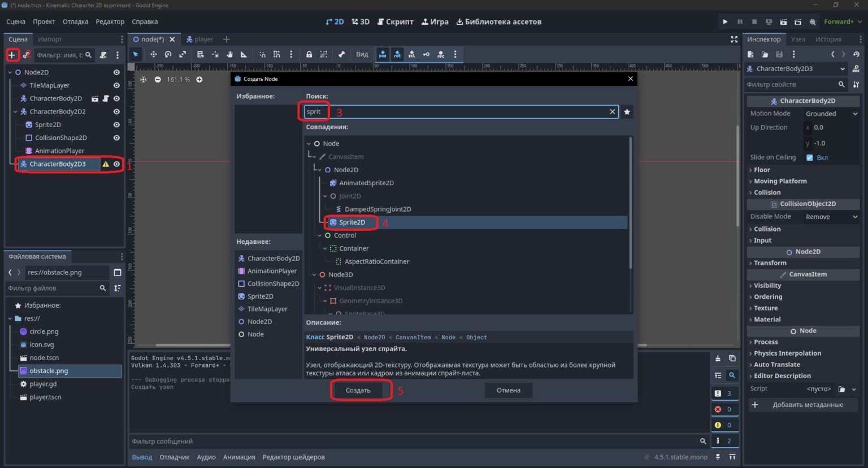Click the pause running project button
868x468 pixels.
pos(740,21)
